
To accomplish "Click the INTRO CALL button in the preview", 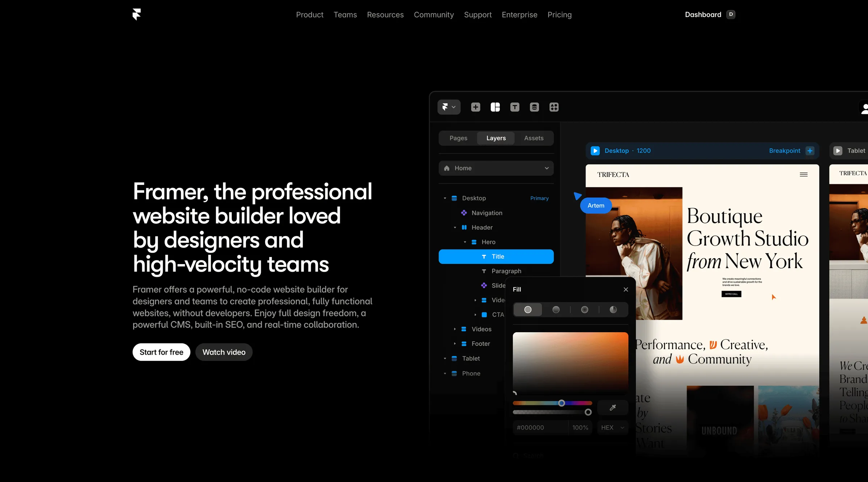I will [731, 294].
